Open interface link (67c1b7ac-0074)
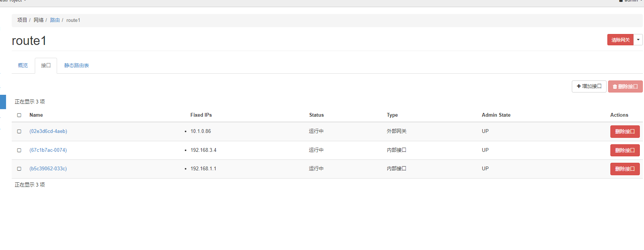 click(x=48, y=150)
